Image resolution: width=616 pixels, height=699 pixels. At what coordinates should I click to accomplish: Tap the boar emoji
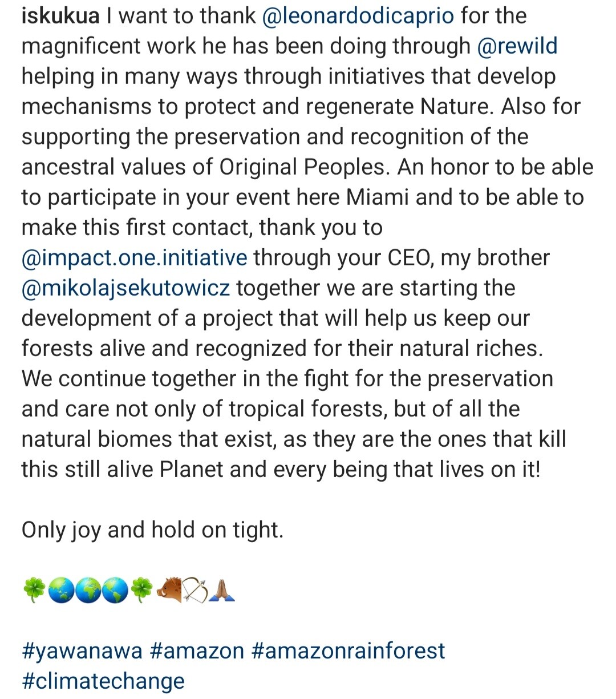click(x=168, y=591)
